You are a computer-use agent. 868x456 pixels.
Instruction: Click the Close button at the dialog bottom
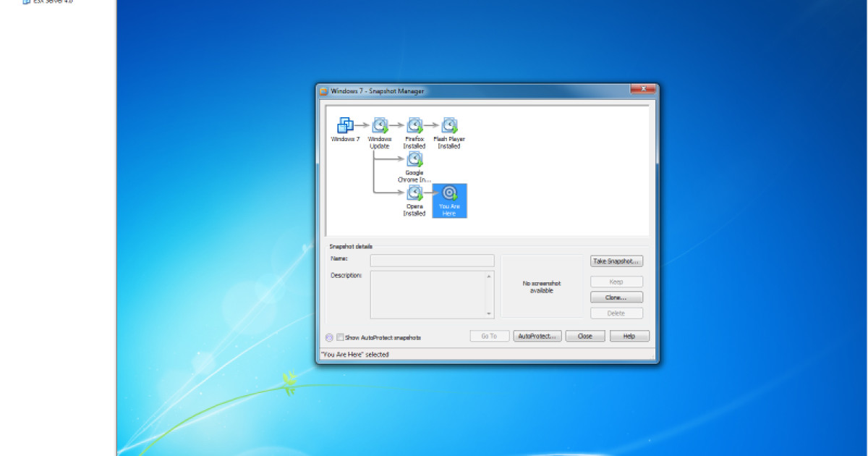click(x=585, y=336)
